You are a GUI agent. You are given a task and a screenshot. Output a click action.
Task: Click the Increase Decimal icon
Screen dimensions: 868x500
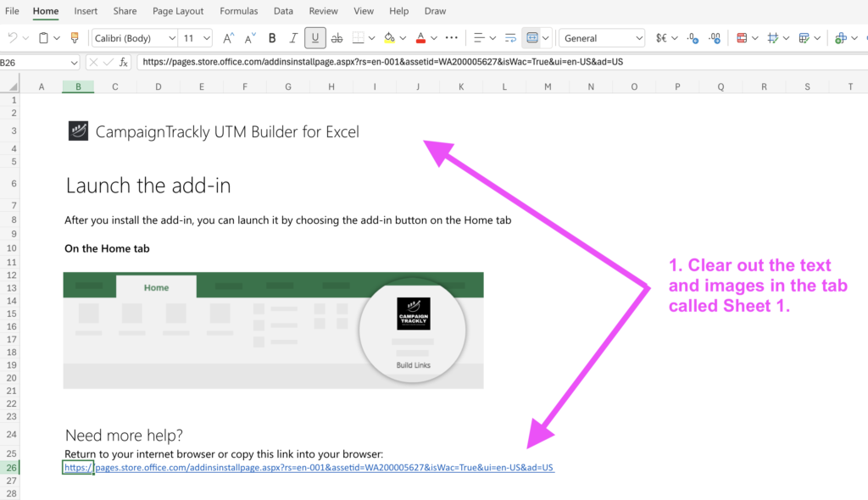click(x=715, y=38)
